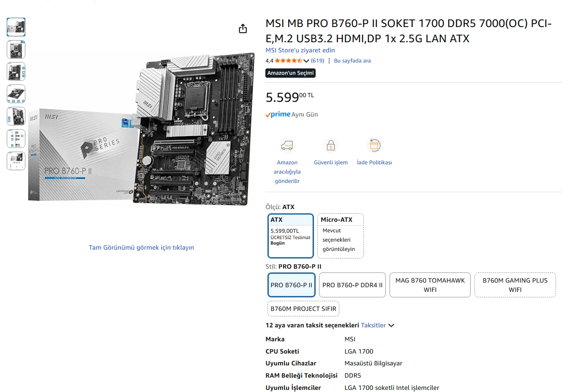
Task: Open the Amazon delivery truck icon
Action: (287, 145)
